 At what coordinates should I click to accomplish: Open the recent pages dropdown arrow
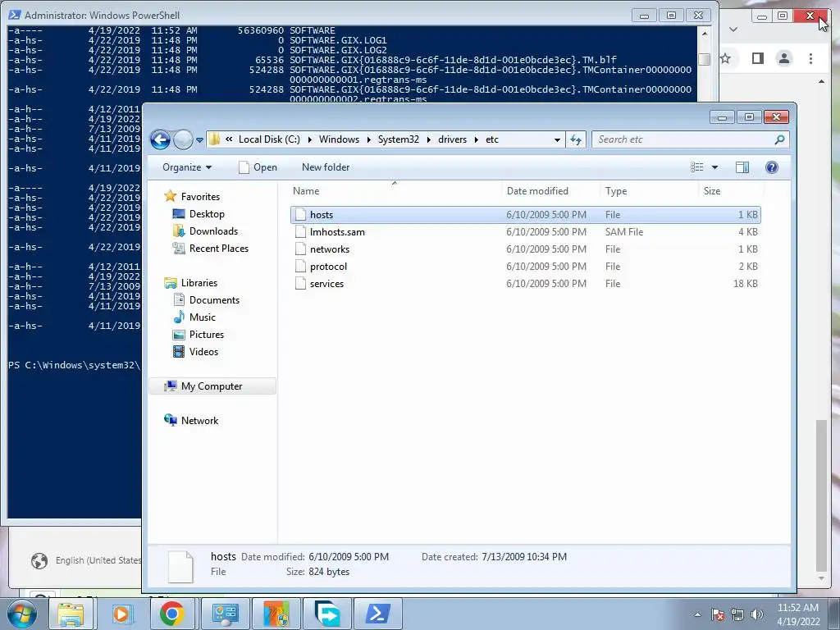(199, 140)
